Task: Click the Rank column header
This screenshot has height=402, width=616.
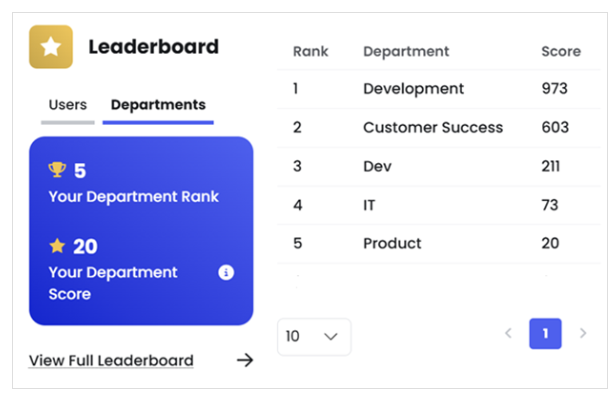Action: [x=310, y=51]
